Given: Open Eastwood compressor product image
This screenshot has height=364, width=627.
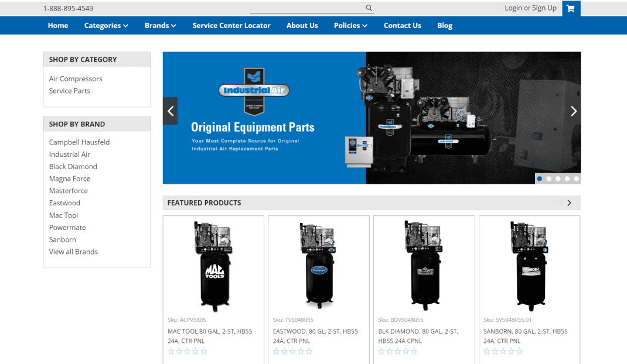Looking at the screenshot, I should (x=319, y=266).
